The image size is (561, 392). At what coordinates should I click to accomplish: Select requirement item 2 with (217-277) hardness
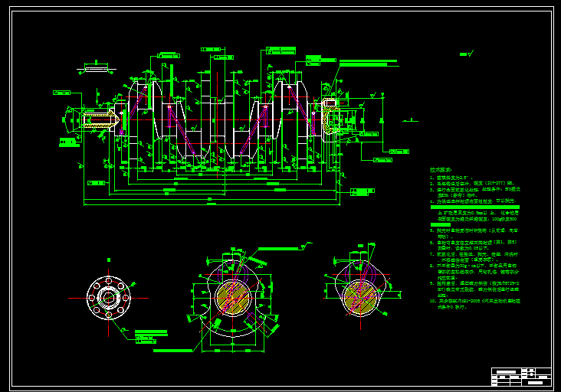tap(471, 183)
